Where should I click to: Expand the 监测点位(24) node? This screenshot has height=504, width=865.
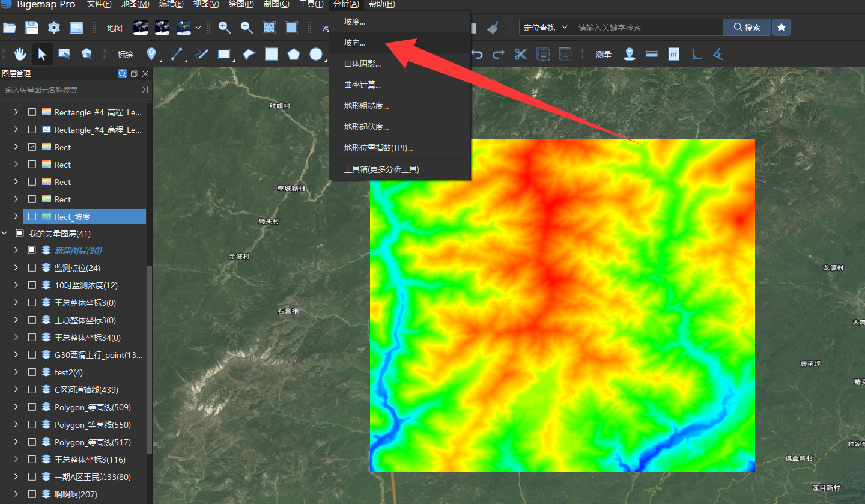(x=16, y=268)
